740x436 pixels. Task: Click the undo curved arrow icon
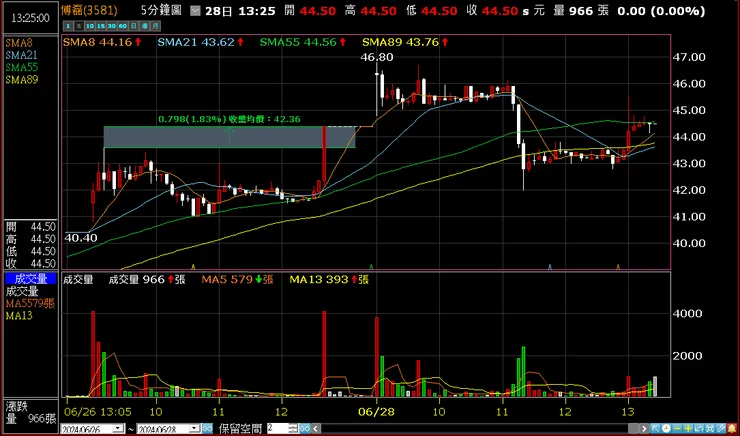(699, 428)
